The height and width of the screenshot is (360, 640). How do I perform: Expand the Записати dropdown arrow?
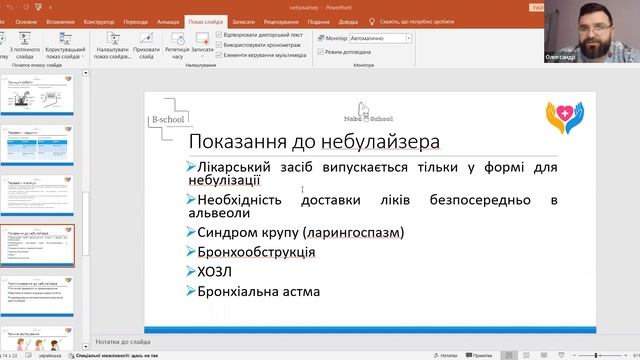(x=202, y=56)
